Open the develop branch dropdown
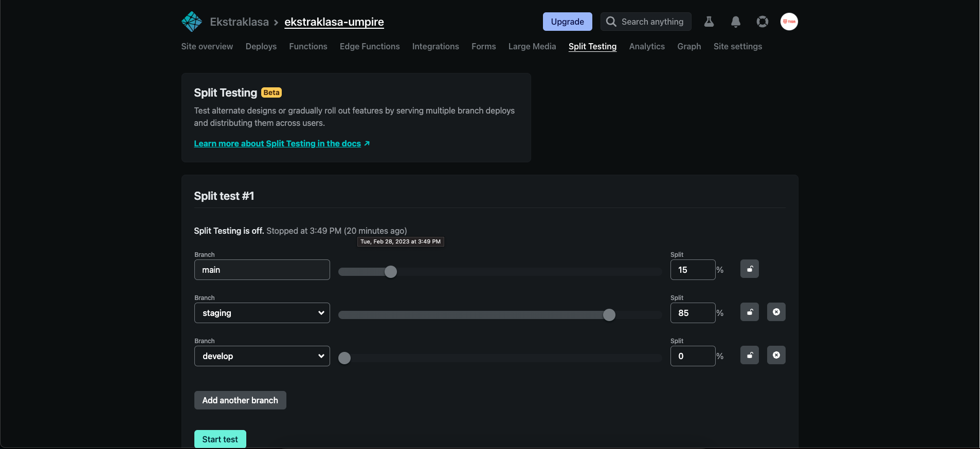This screenshot has height=449, width=980. point(262,356)
